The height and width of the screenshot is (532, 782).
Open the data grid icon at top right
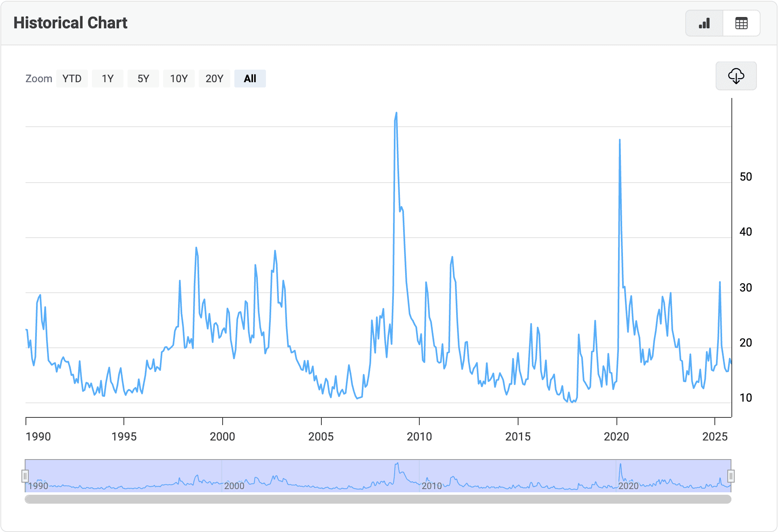click(x=741, y=23)
